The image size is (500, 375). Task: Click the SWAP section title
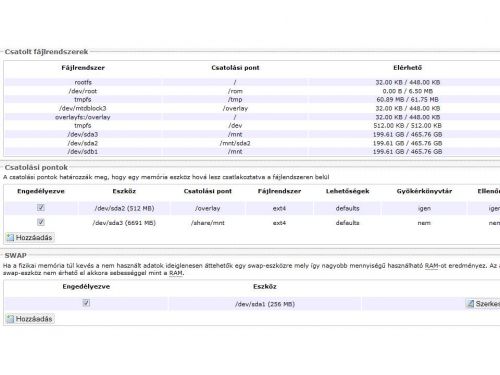pyautogui.click(x=15, y=255)
